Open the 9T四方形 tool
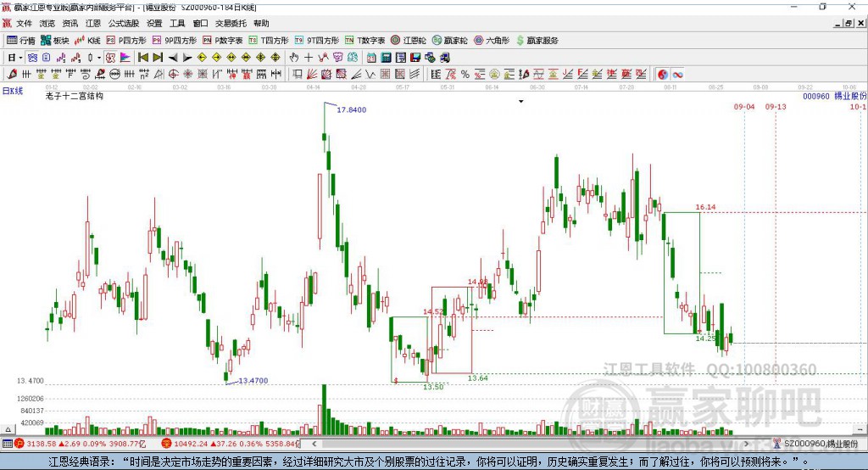Viewport: 868px width, 470px height. [317, 41]
